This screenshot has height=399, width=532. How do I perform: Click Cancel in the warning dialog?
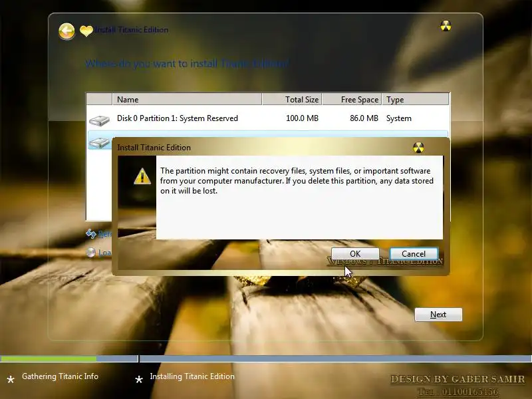[414, 254]
